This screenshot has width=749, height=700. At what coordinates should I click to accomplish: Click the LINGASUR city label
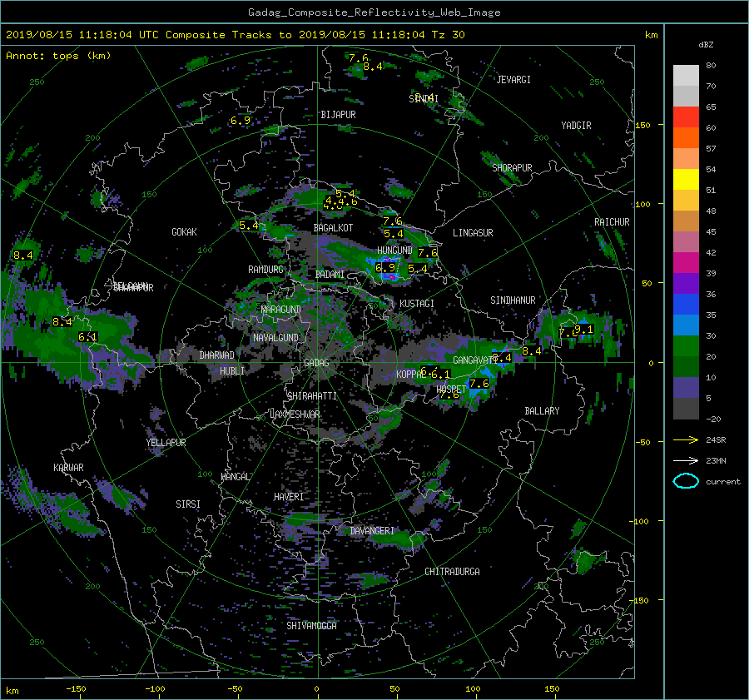coord(473,233)
